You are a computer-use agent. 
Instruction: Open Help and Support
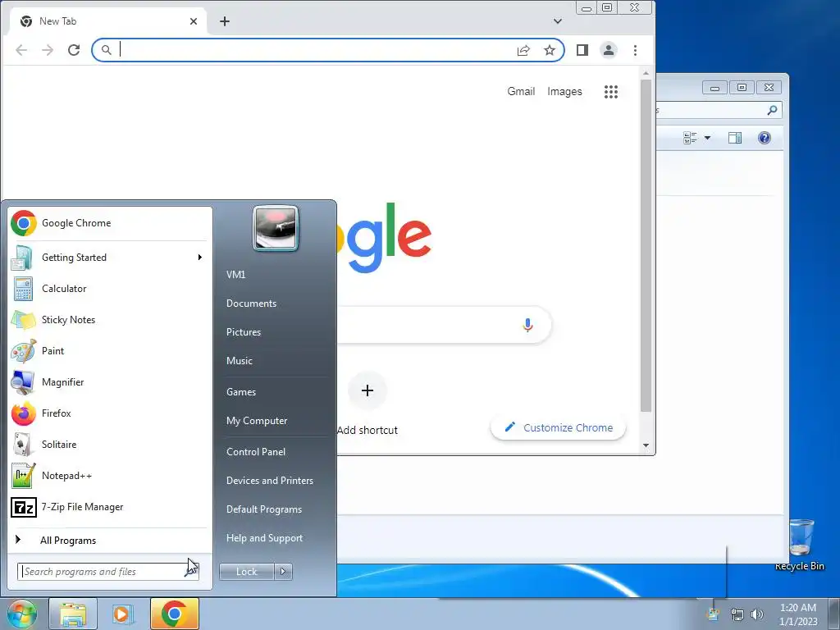click(265, 538)
